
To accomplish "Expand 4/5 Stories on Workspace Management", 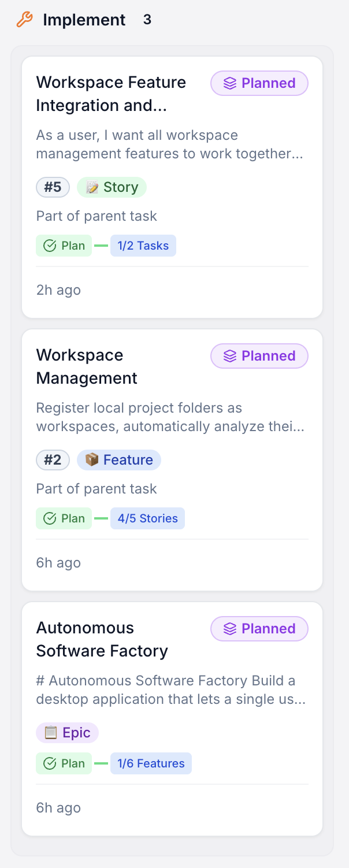I will [x=147, y=518].
